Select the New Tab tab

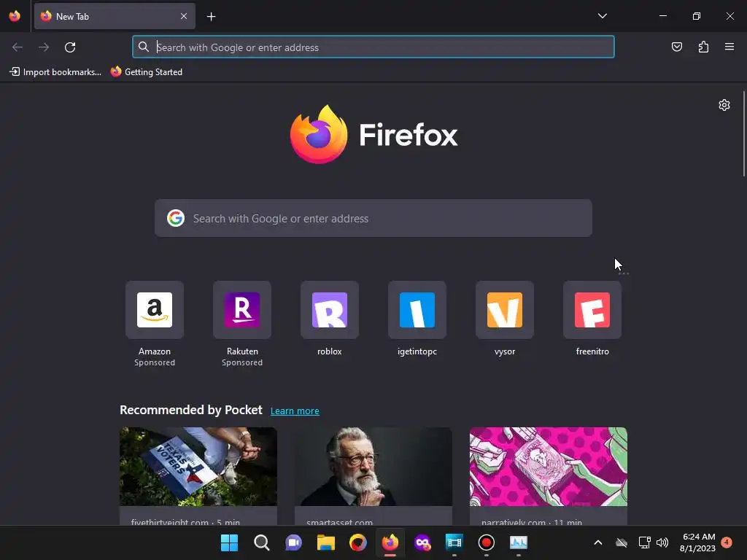tap(115, 16)
